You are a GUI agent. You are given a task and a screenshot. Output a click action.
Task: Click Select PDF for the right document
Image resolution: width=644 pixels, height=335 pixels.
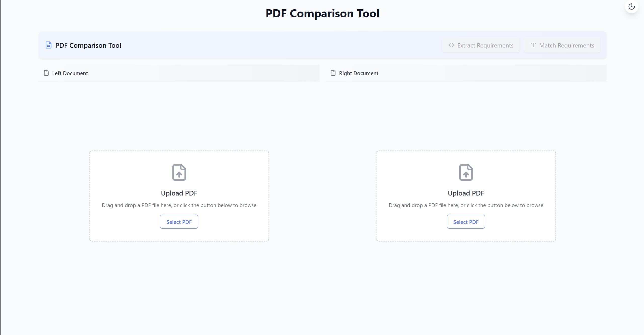(466, 222)
